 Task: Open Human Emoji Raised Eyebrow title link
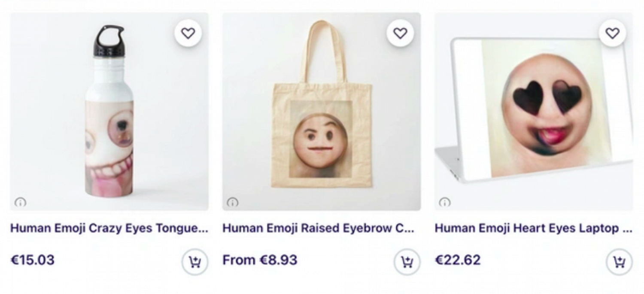pos(318,228)
